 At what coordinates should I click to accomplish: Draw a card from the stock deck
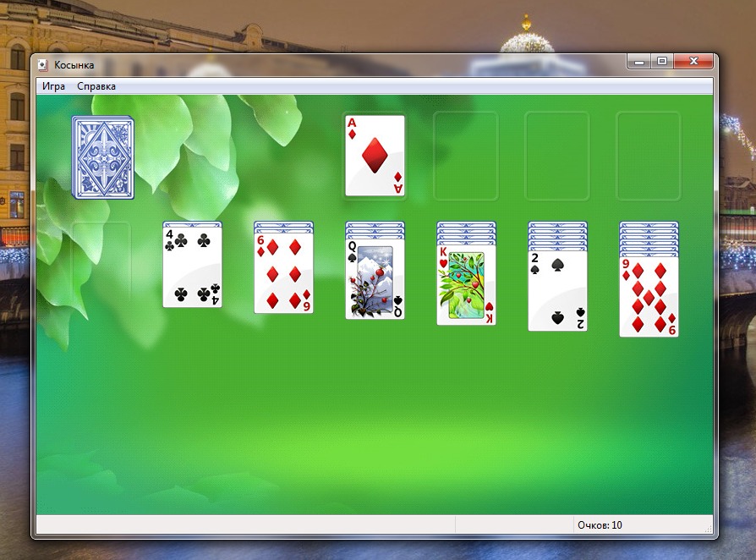[102, 158]
